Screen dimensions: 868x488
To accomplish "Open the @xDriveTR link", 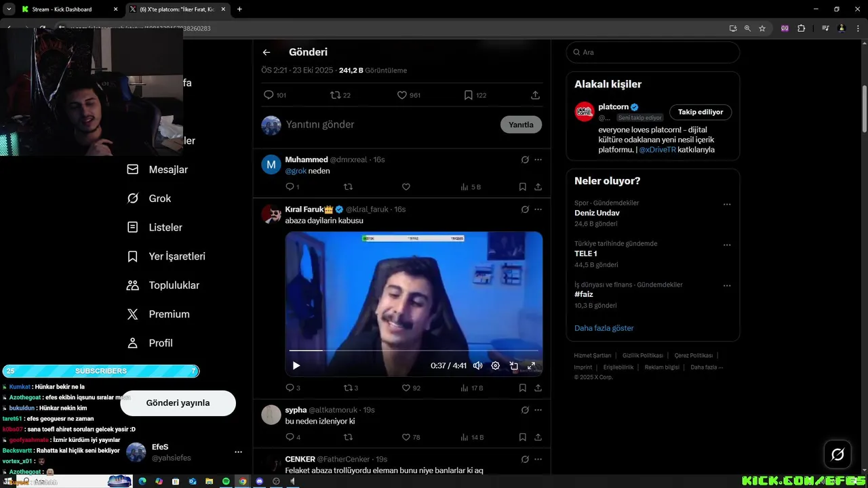I will [657, 150].
